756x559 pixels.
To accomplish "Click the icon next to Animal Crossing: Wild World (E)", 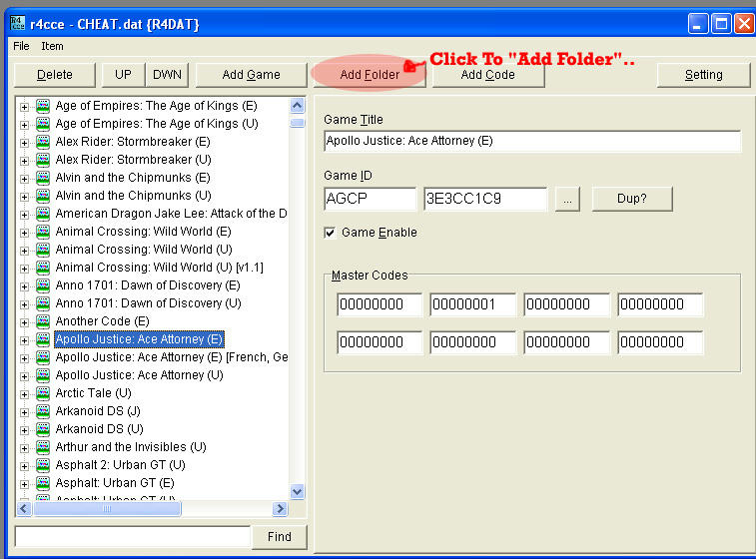I will pos(43,232).
